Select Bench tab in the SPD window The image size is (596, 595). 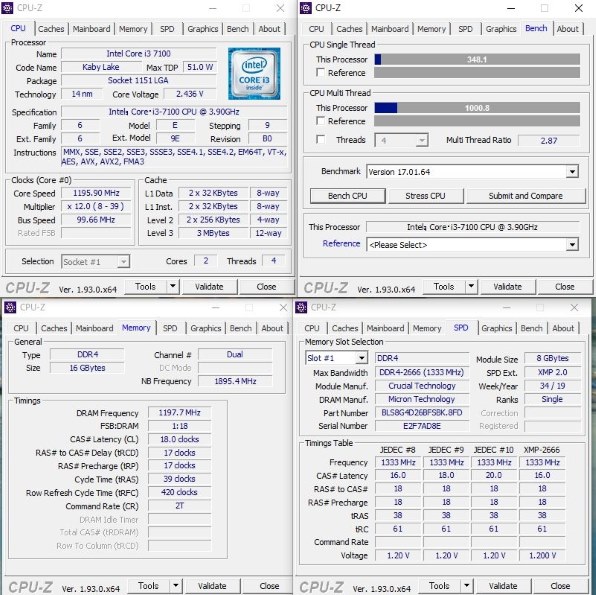531,328
